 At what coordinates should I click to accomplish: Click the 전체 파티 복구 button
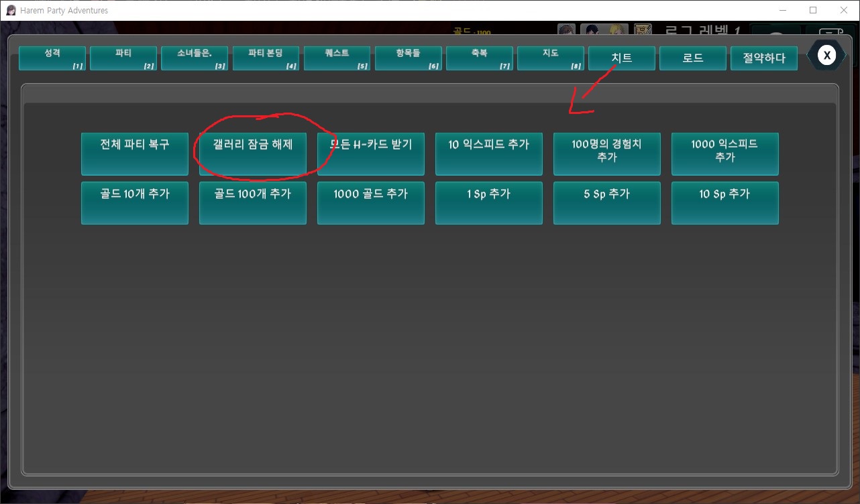coord(135,153)
